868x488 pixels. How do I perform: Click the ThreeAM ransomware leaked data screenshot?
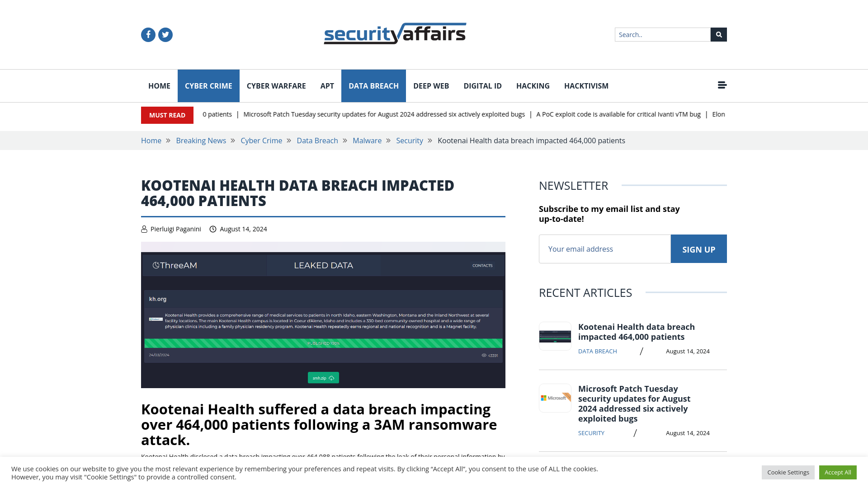tap(322, 314)
